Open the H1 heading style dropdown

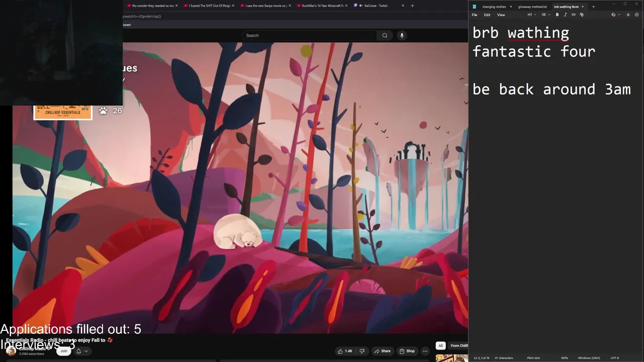click(x=532, y=15)
